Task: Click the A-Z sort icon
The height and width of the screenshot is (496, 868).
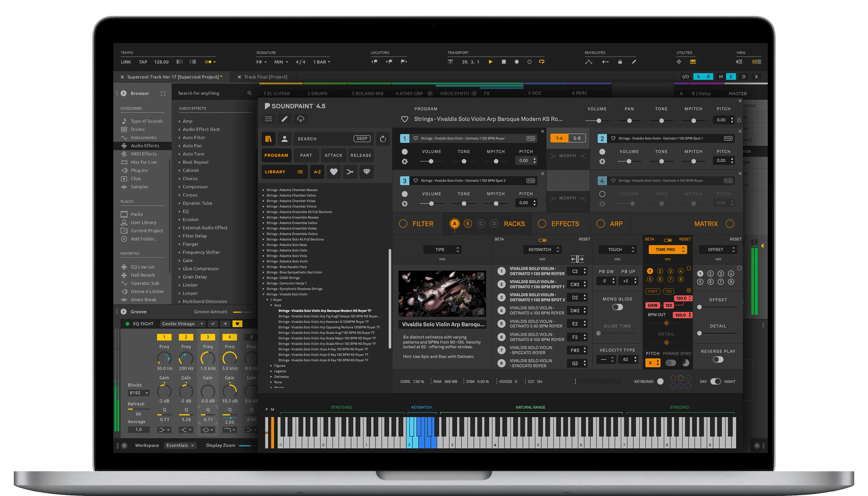Action: point(317,172)
